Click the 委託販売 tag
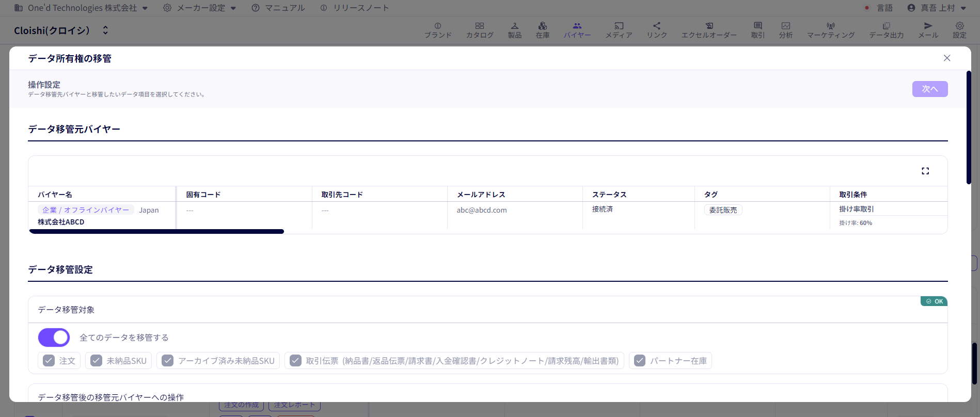 [x=723, y=210]
